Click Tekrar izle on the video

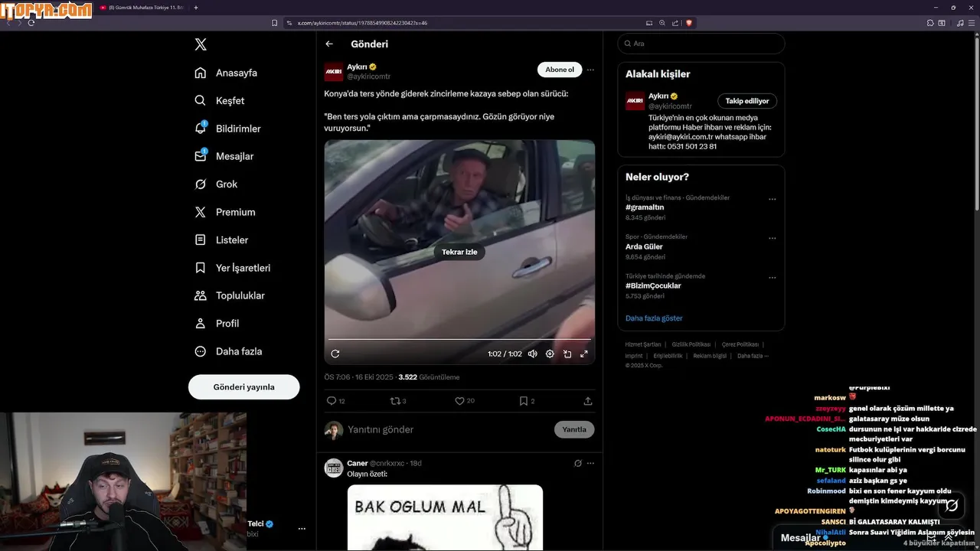(x=459, y=252)
